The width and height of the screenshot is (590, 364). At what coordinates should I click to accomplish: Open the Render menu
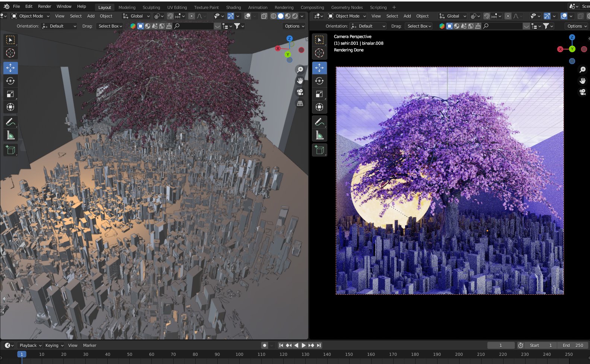[x=44, y=6]
